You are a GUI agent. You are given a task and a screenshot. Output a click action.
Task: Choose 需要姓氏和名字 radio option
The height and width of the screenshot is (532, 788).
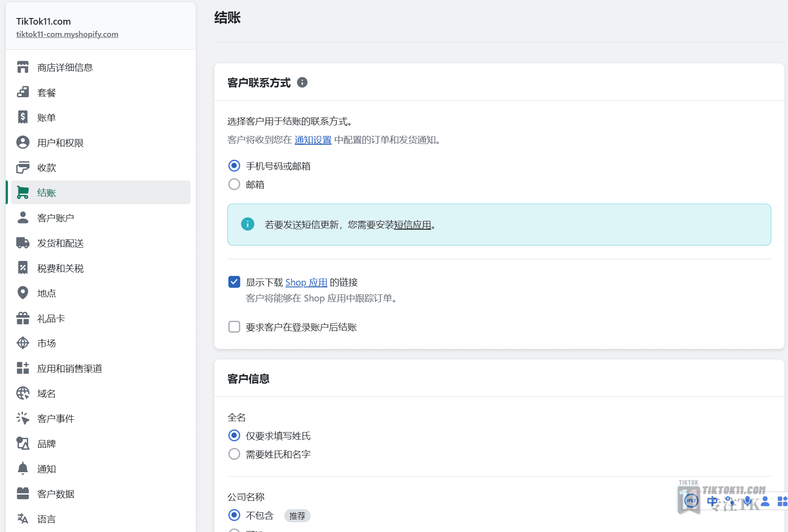click(x=235, y=454)
